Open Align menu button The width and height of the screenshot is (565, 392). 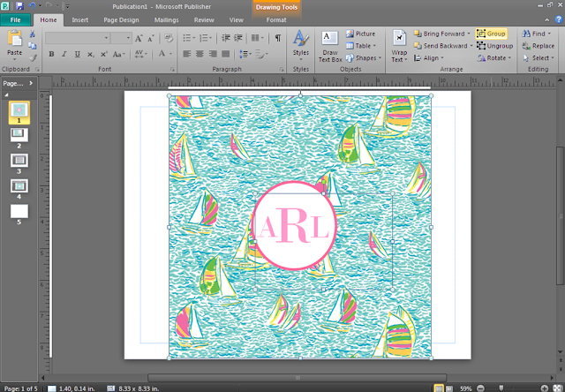429,58
